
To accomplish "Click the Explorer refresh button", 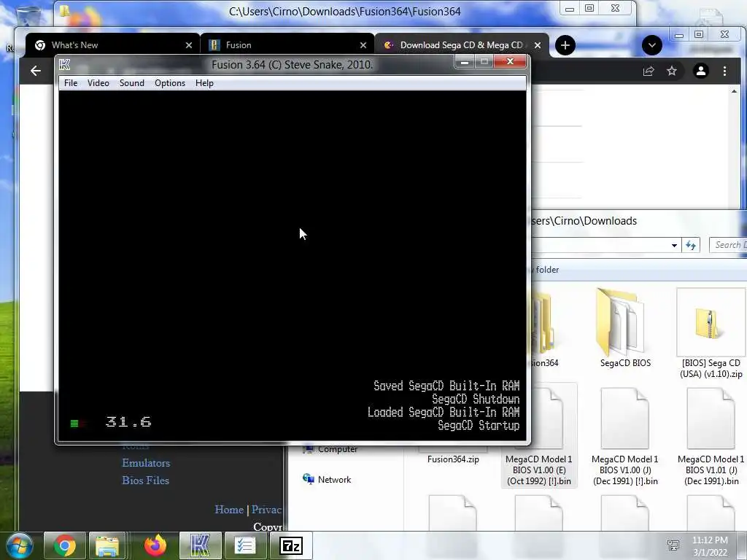I will 691,245.
